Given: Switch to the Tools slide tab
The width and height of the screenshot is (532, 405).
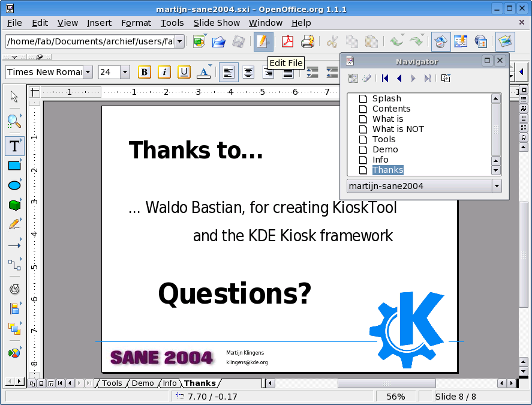Looking at the screenshot, I should [x=112, y=383].
